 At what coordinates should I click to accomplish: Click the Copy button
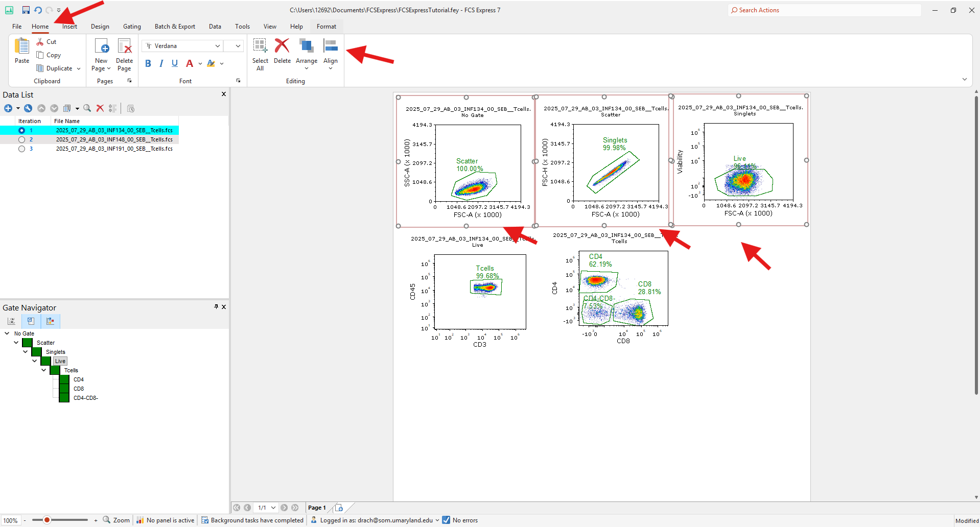click(49, 55)
